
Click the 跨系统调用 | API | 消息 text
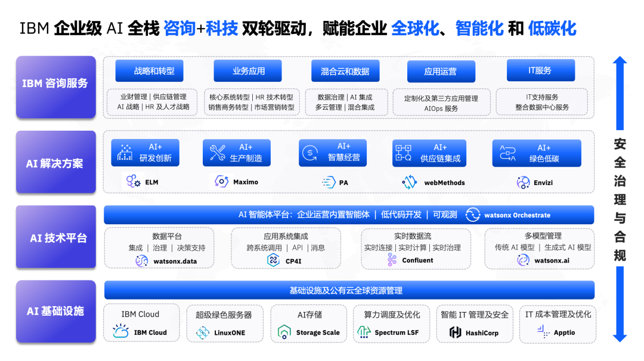tap(286, 248)
